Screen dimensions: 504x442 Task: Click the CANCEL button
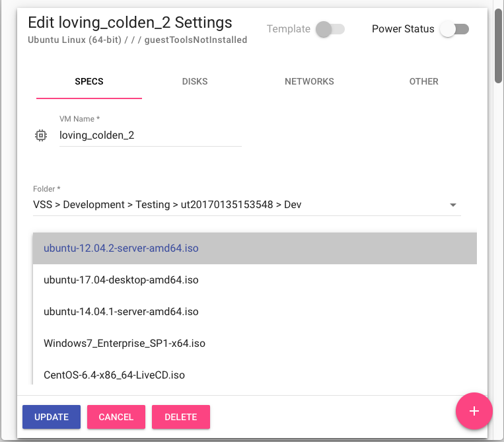point(116,417)
